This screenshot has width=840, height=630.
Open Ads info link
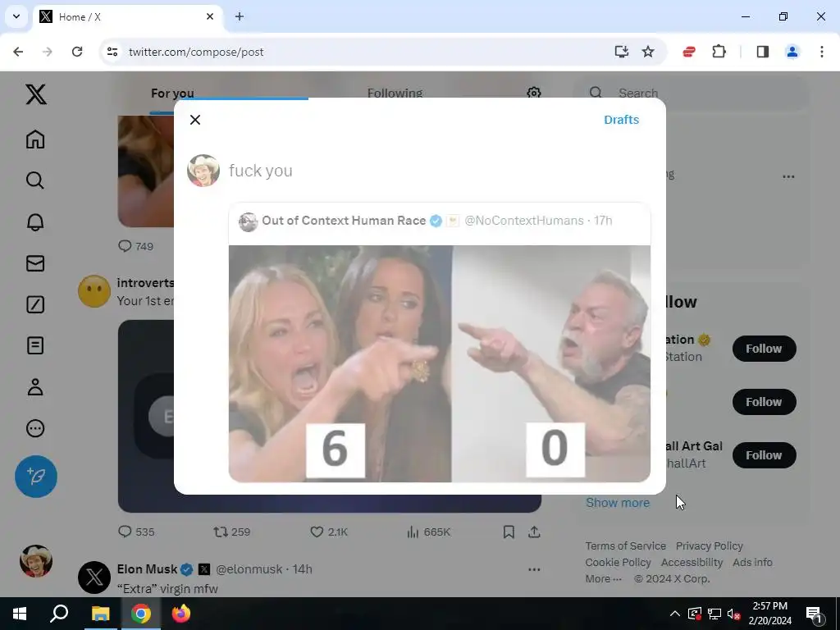click(x=752, y=563)
